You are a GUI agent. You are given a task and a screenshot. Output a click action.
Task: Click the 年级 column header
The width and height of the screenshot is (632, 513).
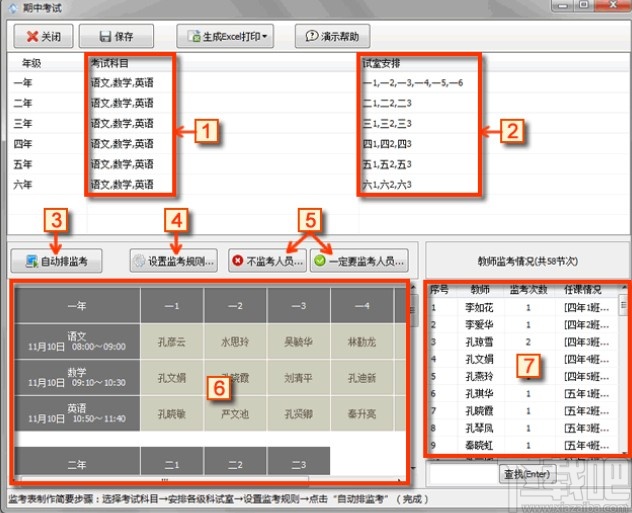point(31,63)
